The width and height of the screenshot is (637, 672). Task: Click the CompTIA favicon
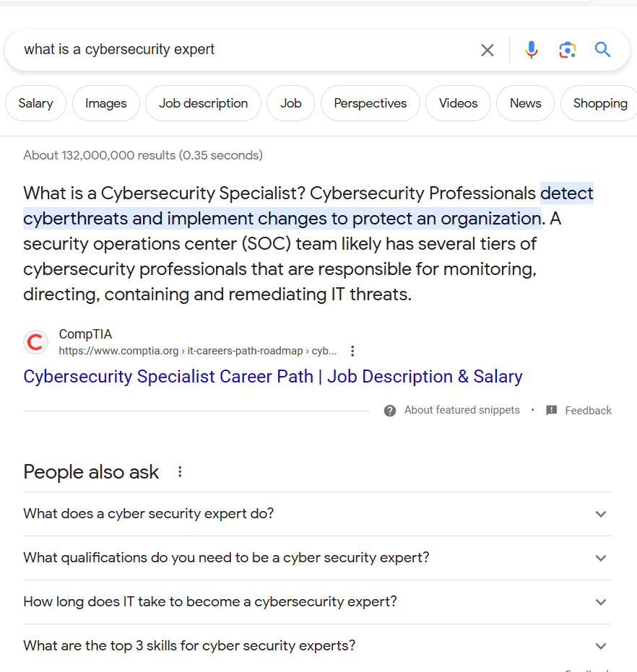click(x=35, y=341)
